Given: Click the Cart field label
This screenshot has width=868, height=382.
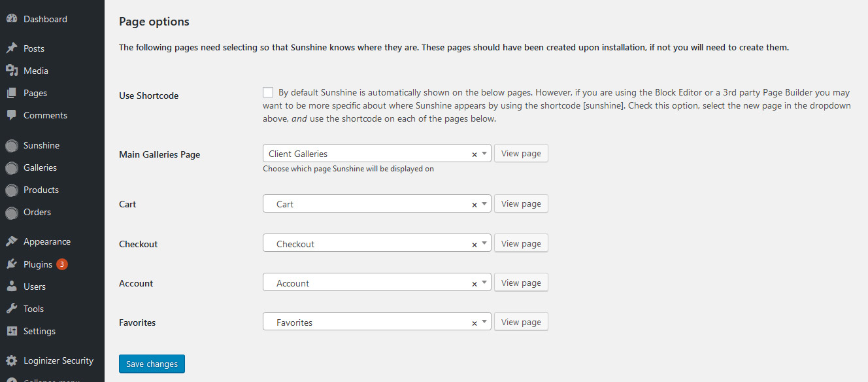Looking at the screenshot, I should coord(127,204).
